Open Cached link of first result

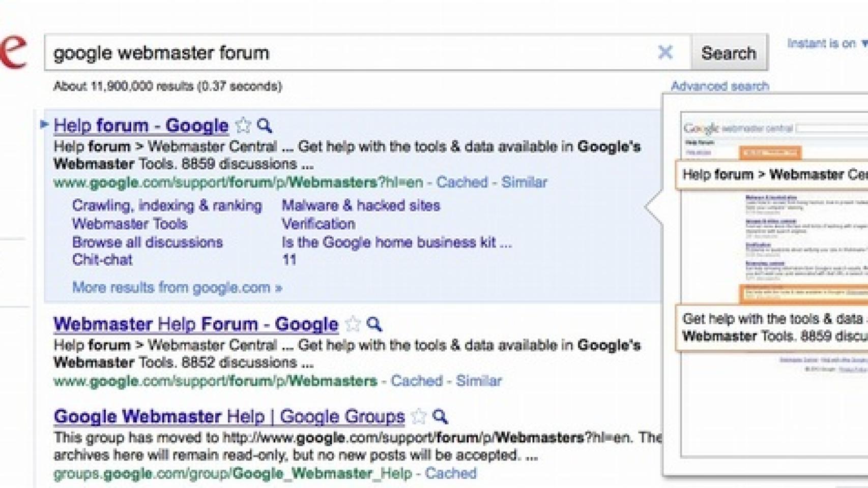[x=461, y=182]
